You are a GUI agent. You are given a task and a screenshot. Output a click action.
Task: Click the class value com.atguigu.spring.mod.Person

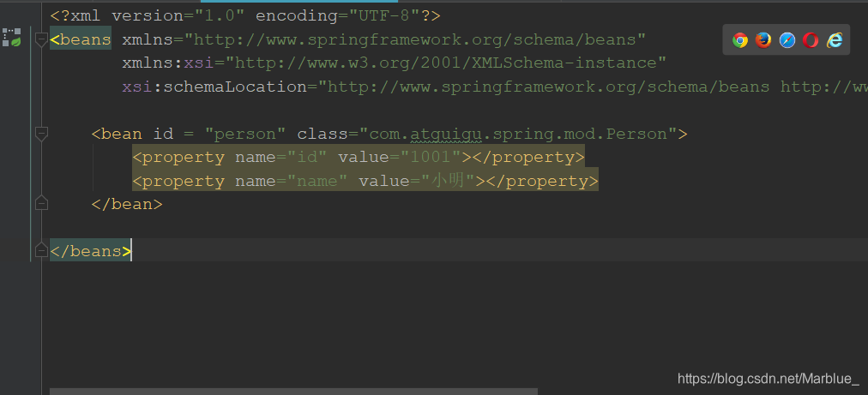518,134
